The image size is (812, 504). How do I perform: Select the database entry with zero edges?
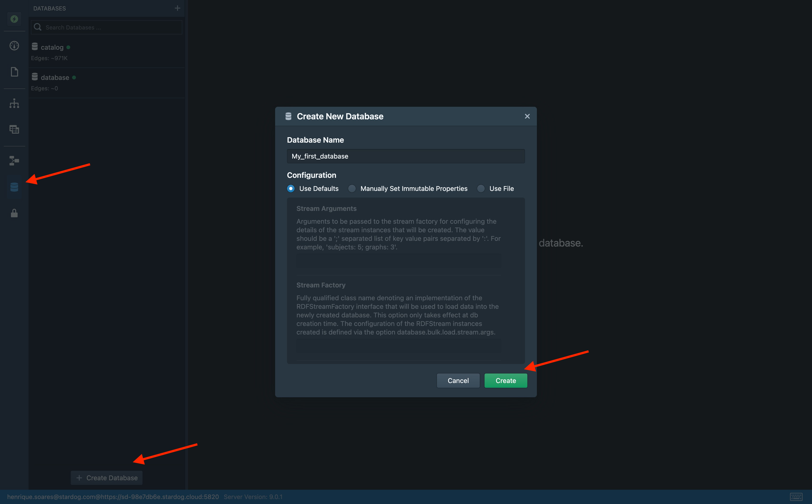55,78
